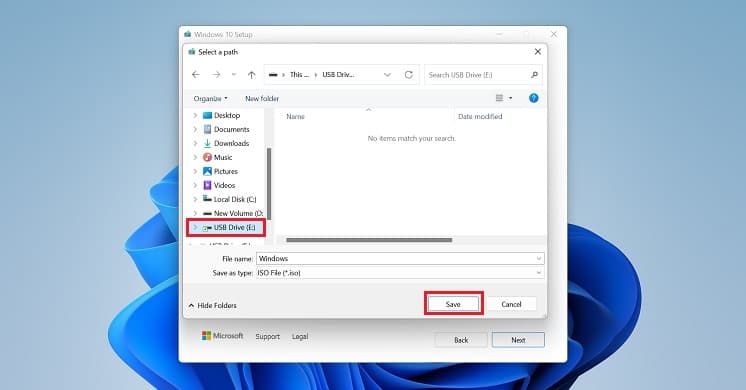Select 'USB Driv...' breadcrumb segment
The width and height of the screenshot is (746, 390).
click(338, 75)
